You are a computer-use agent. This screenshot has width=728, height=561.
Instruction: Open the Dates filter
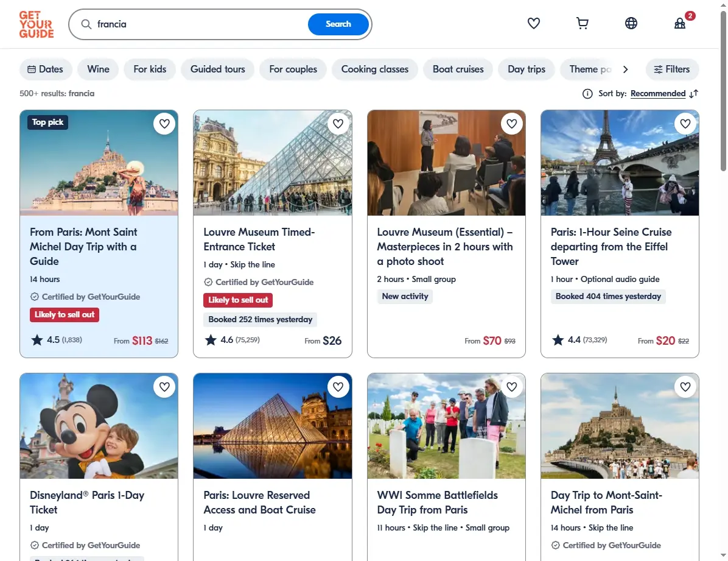pos(46,69)
